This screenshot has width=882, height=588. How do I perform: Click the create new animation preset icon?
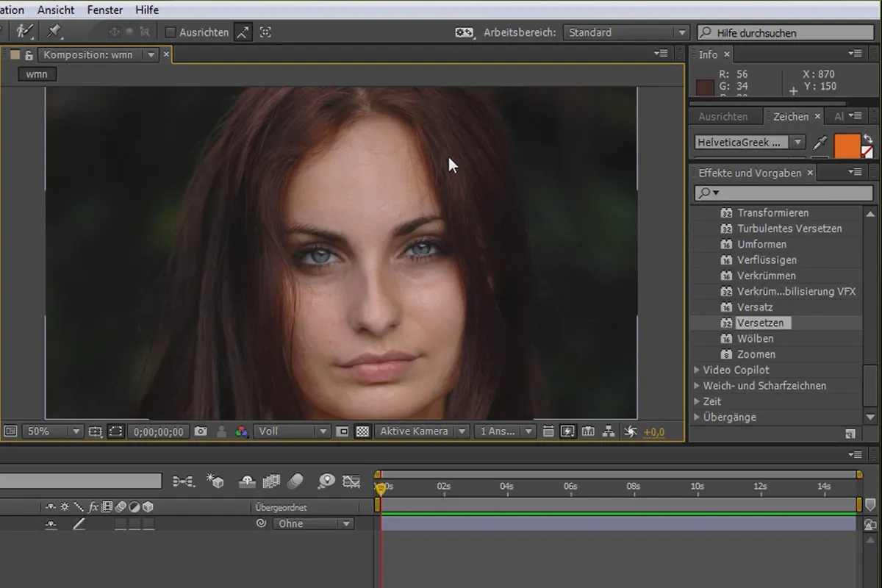point(850,434)
